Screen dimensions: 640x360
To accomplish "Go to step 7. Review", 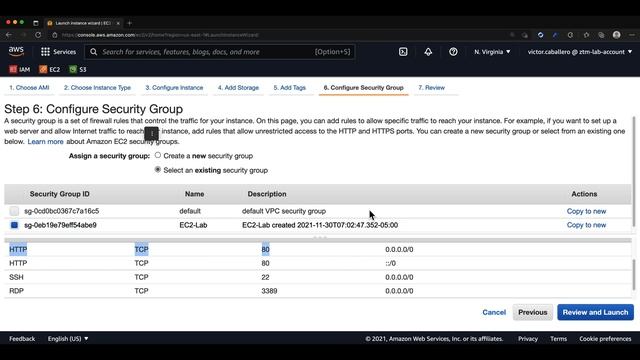I will (431, 88).
